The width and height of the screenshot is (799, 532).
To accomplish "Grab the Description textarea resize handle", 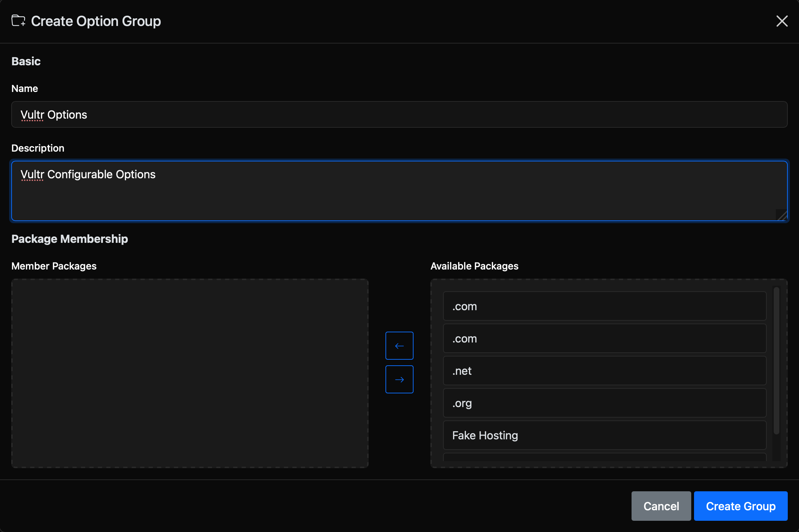I will click(x=782, y=215).
